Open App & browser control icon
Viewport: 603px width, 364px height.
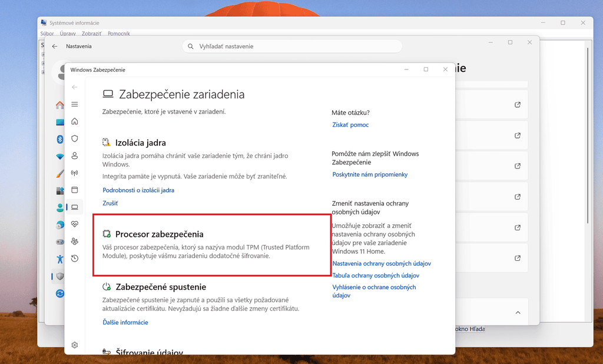pos(75,190)
